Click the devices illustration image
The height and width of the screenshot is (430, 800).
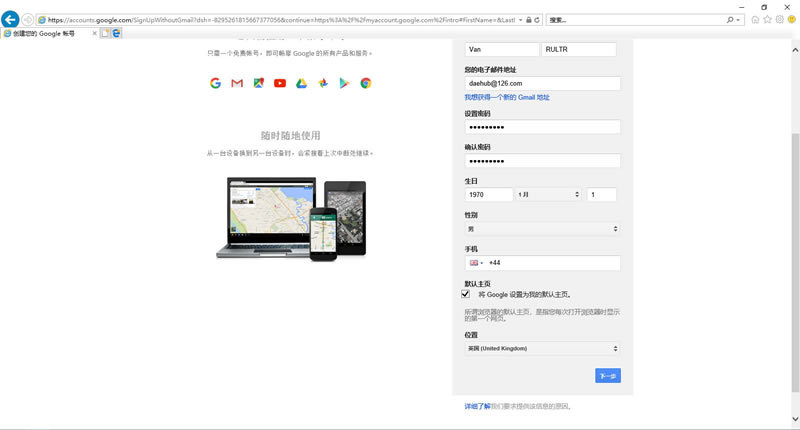pos(291,218)
